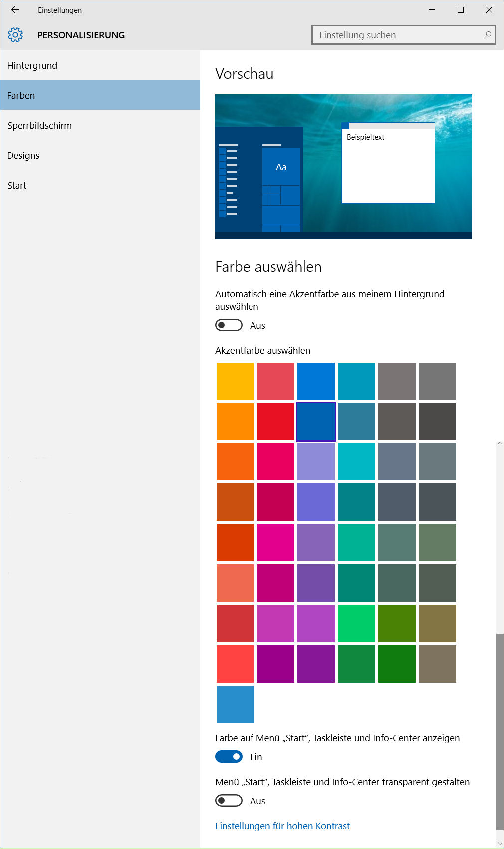504x849 pixels.
Task: Click the scrollbar down arrow
Action: (500, 844)
